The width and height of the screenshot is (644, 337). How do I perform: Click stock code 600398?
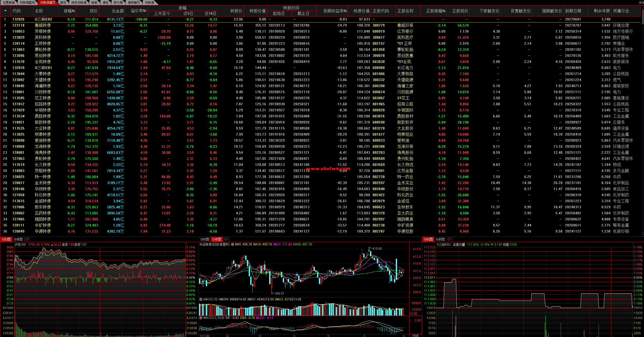379,86
